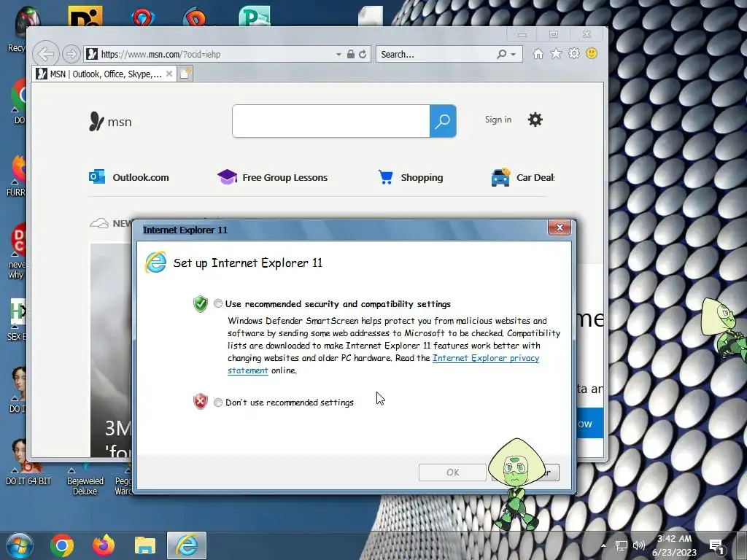Open File Explorer from the taskbar

click(145, 545)
